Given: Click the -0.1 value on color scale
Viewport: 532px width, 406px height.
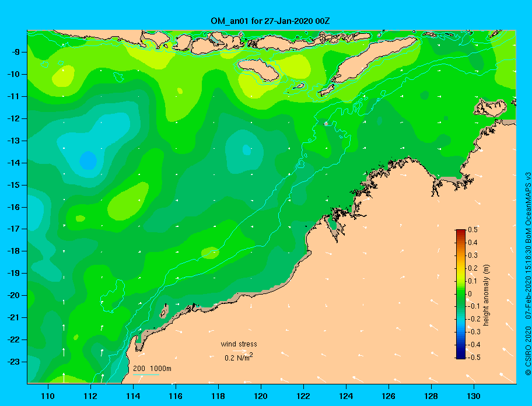Looking at the screenshot, I should (x=474, y=306).
